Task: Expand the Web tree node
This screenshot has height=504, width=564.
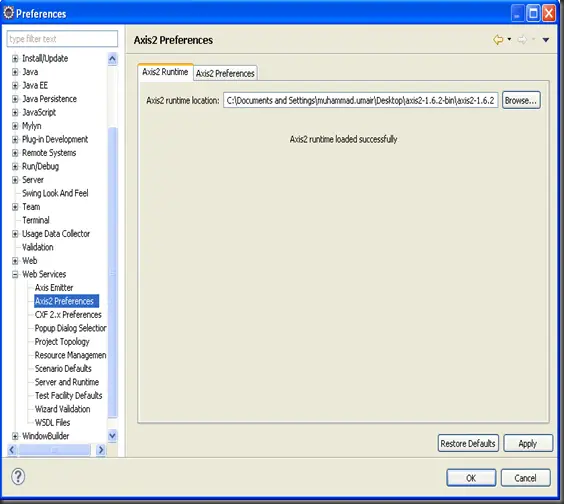Action: tap(15, 261)
